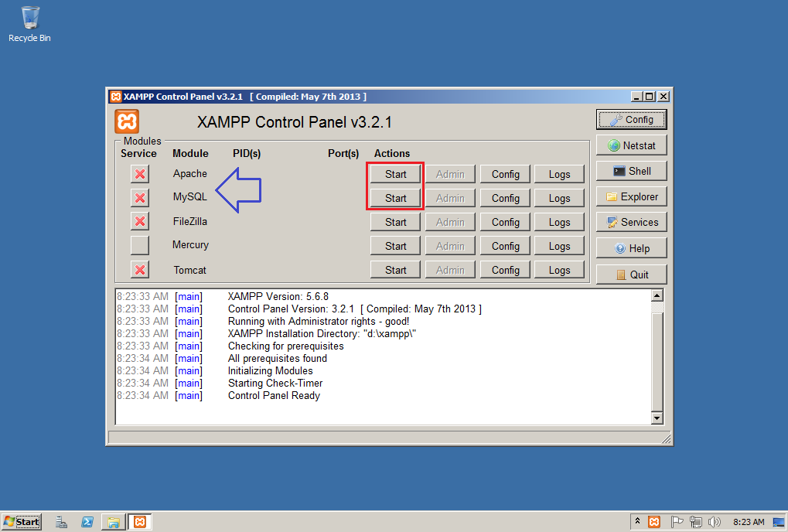
Task: Expand hidden icons in the system tray
Action: point(637,521)
